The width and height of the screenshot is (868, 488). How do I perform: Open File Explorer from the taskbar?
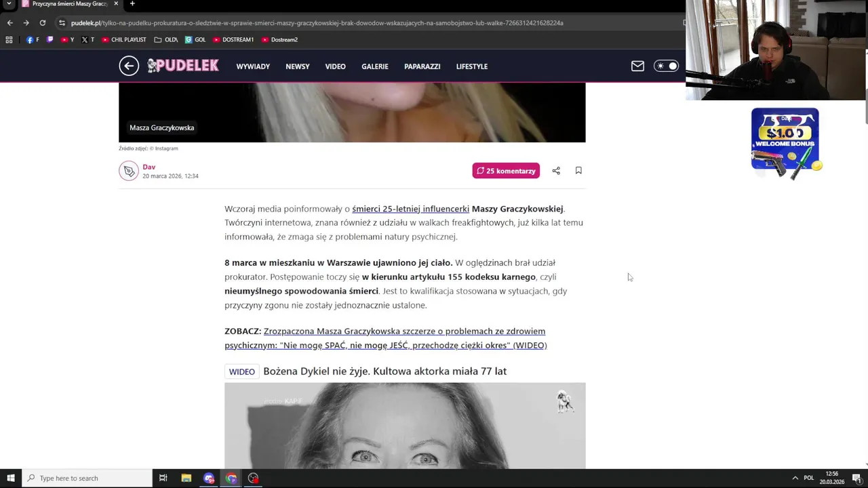pyautogui.click(x=186, y=478)
